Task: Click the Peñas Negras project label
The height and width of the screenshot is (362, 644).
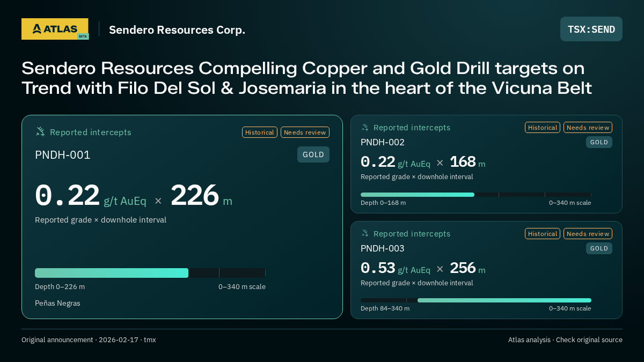Action: click(x=57, y=303)
